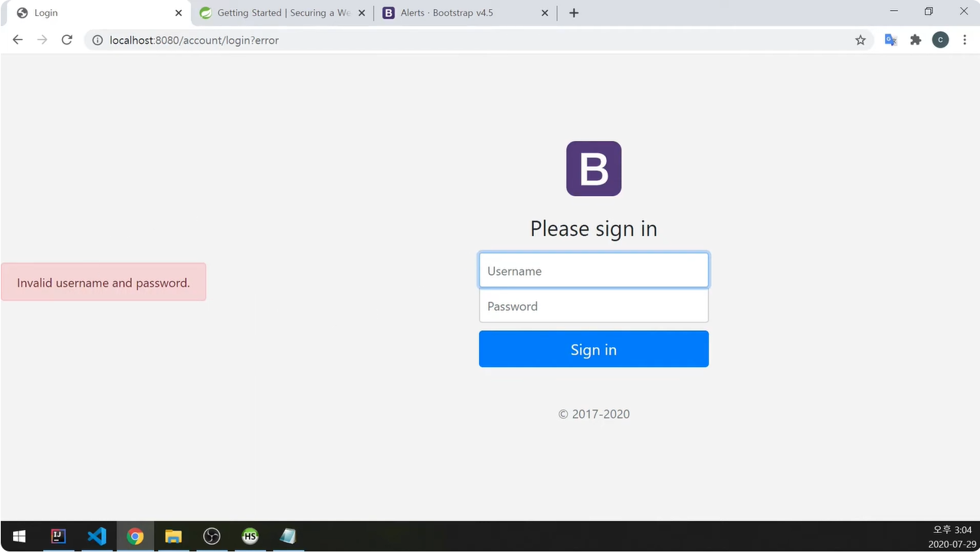
Task: Click the taskbar clock and date
Action: coord(952,537)
